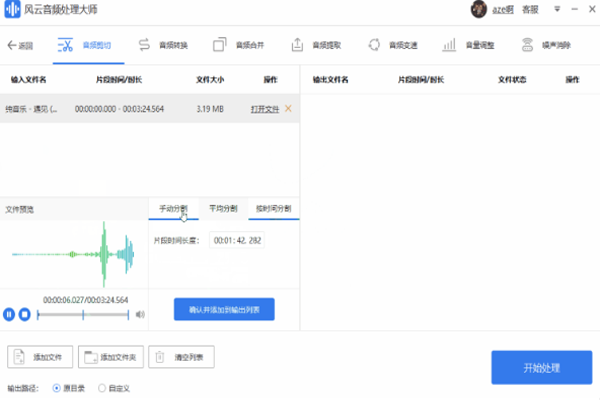
Task: Click the 返回 back arrow
Action: pos(20,45)
